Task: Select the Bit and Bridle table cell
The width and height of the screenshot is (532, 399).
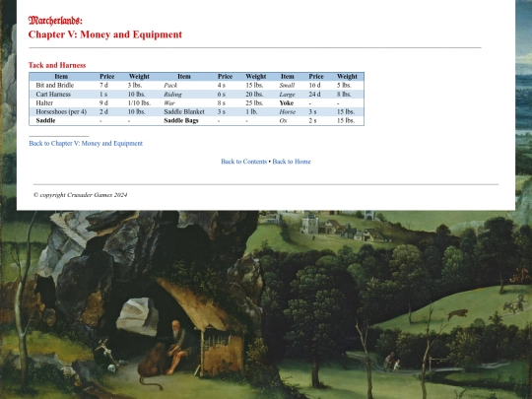Action: click(x=54, y=85)
